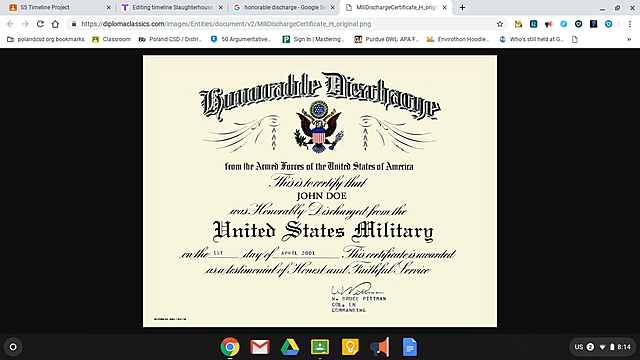Open the Chrome OS launcher
The width and height of the screenshot is (640, 360).
(13, 347)
